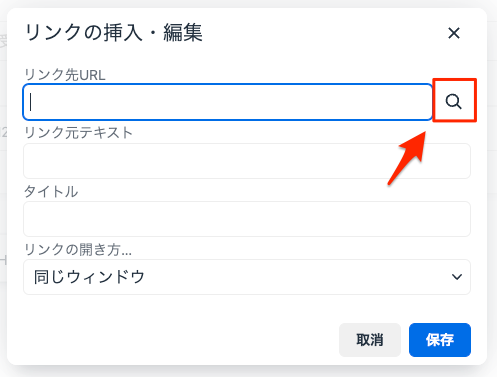Click into the リンク元テキスト text box
This screenshot has width=497, height=377.
[247, 161]
